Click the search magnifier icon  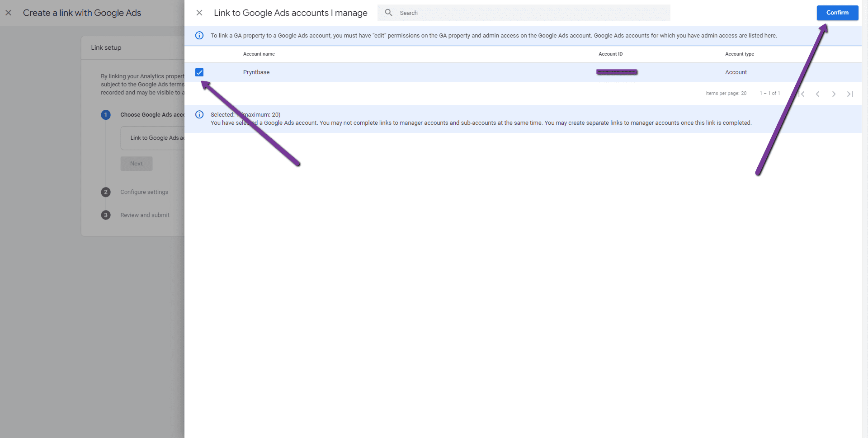[x=388, y=13]
